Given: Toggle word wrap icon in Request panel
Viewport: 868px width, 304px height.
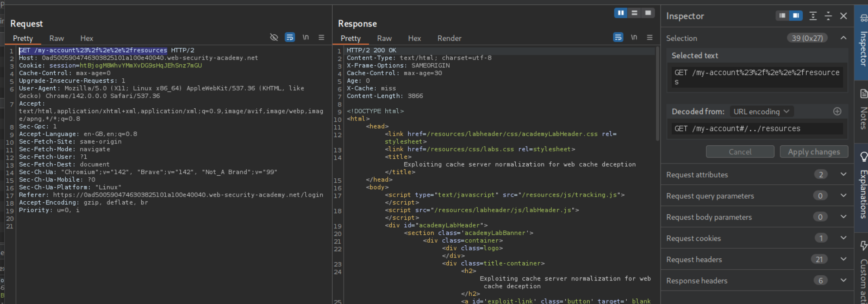Looking at the screenshot, I should pos(290,37).
